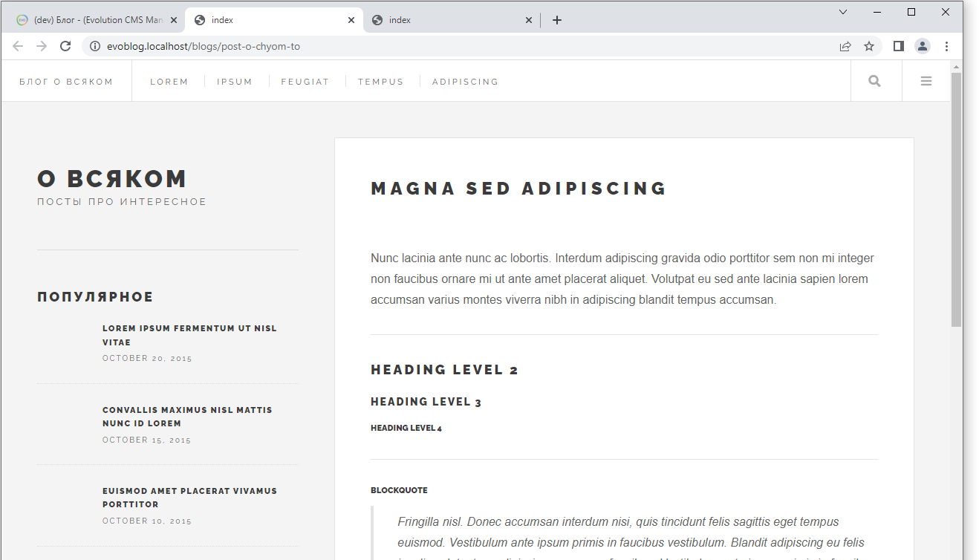The height and width of the screenshot is (560, 979).
Task: Click the LOREM navigation link
Action: [x=169, y=82]
